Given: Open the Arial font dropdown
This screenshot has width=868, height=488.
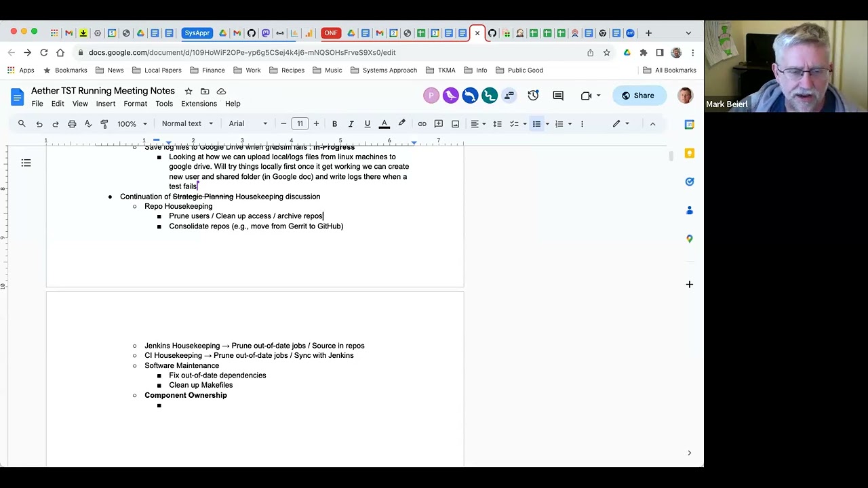Looking at the screenshot, I should click(x=248, y=123).
